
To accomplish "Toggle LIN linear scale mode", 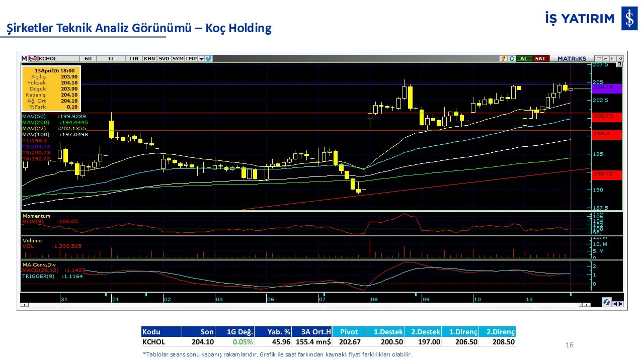I will click(134, 58).
